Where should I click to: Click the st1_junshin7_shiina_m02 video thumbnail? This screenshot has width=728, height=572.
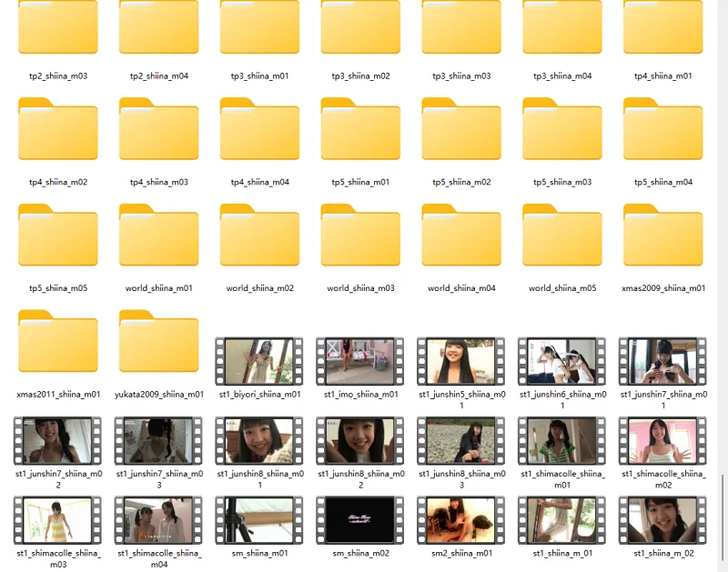click(x=58, y=441)
